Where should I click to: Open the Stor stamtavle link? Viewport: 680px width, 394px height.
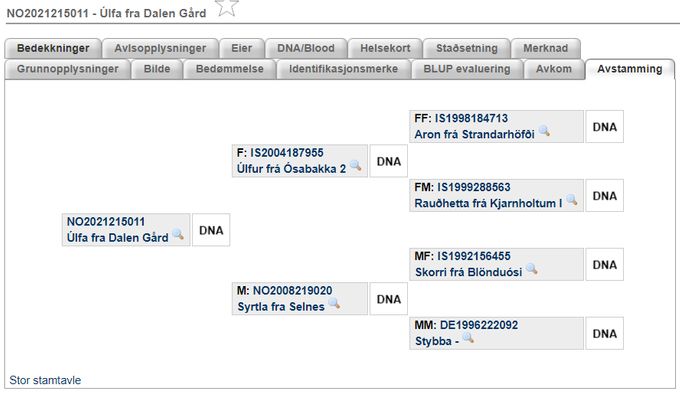[45, 380]
